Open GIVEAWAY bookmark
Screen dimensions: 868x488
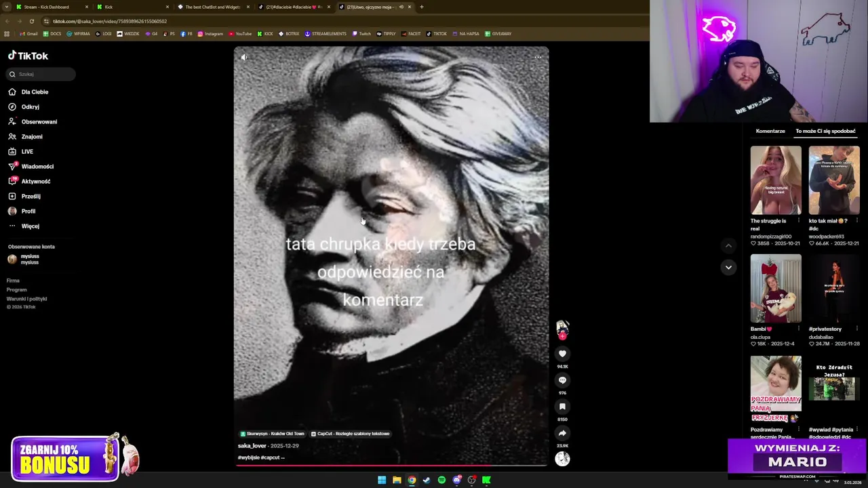click(498, 33)
